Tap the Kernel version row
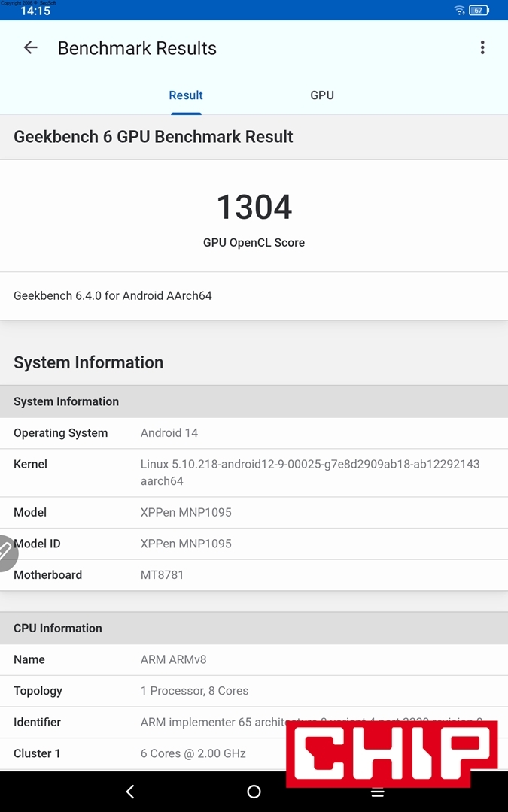This screenshot has width=508, height=812. [254, 472]
